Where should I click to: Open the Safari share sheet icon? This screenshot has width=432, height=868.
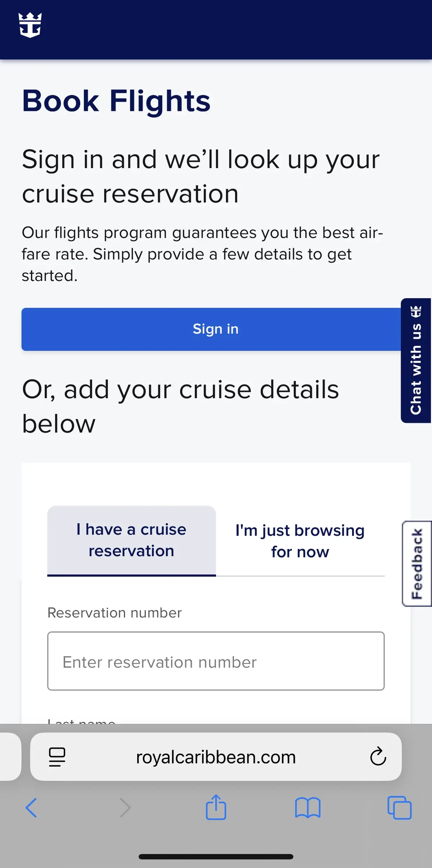(216, 807)
